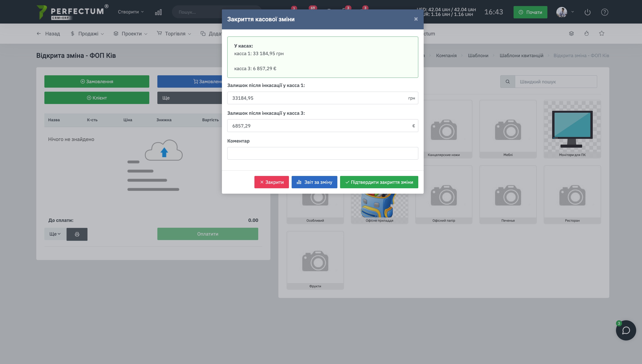Image resolution: width=642 pixels, height=364 pixels.
Task: Click the printer icon button
Action: [77, 234]
